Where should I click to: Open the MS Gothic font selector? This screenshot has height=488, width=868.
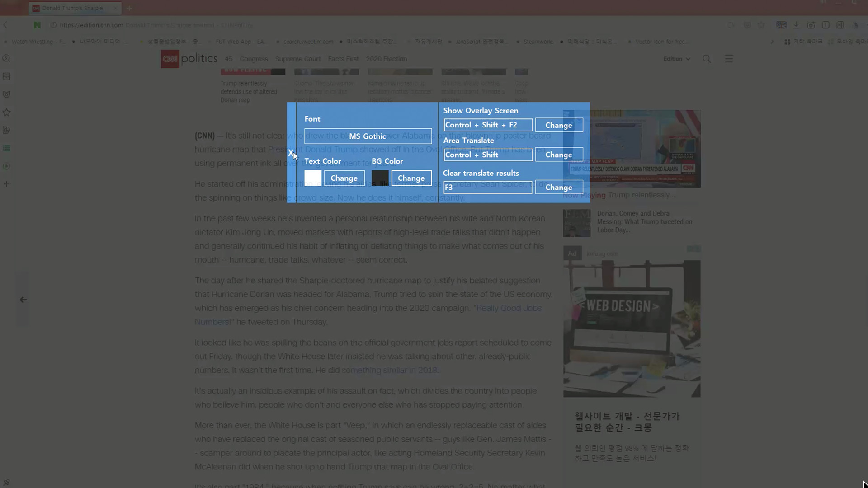coord(368,136)
